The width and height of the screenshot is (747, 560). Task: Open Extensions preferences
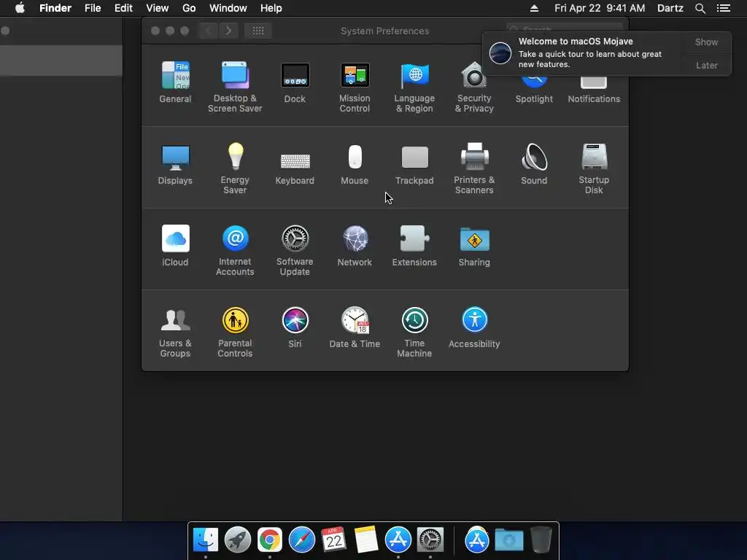[x=414, y=245]
